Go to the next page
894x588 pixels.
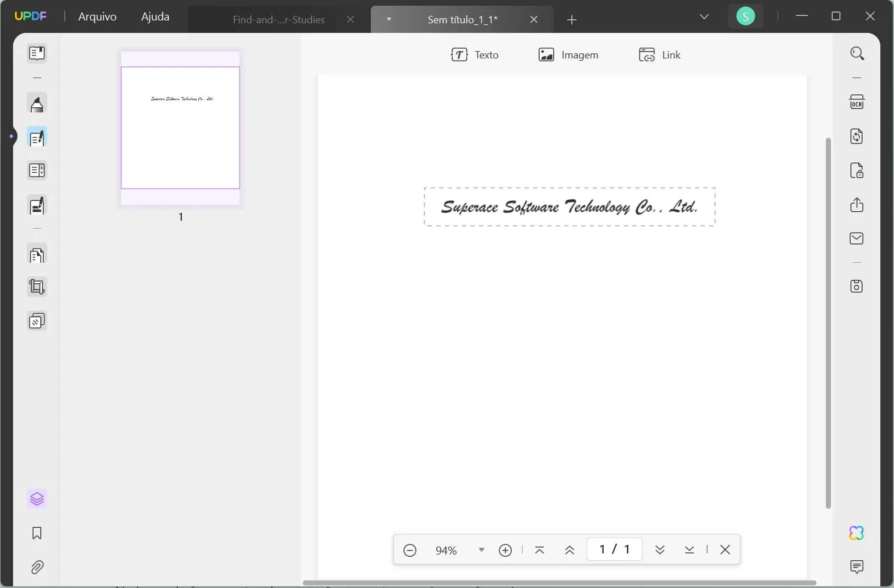coord(659,550)
